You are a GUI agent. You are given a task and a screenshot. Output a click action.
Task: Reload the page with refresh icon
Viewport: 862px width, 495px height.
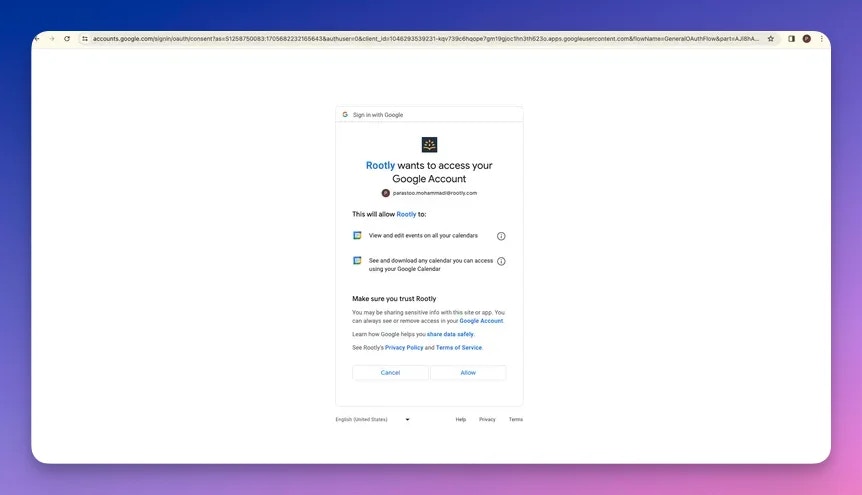coord(67,39)
